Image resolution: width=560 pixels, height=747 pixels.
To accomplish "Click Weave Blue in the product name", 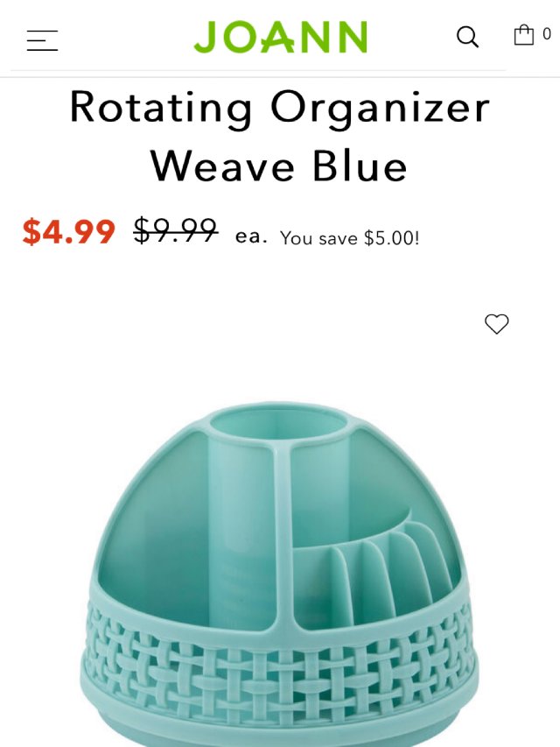I will [279, 166].
